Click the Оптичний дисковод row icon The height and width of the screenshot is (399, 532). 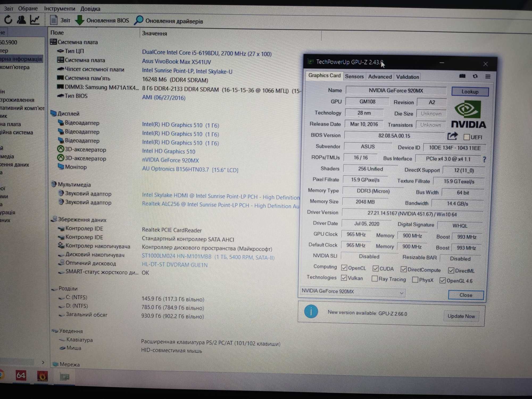(x=61, y=263)
